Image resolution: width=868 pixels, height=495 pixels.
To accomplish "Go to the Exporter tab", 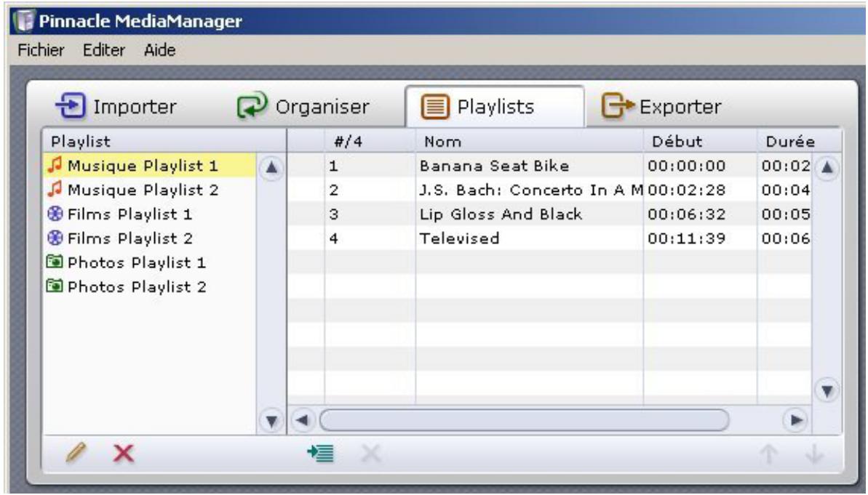I will point(661,106).
